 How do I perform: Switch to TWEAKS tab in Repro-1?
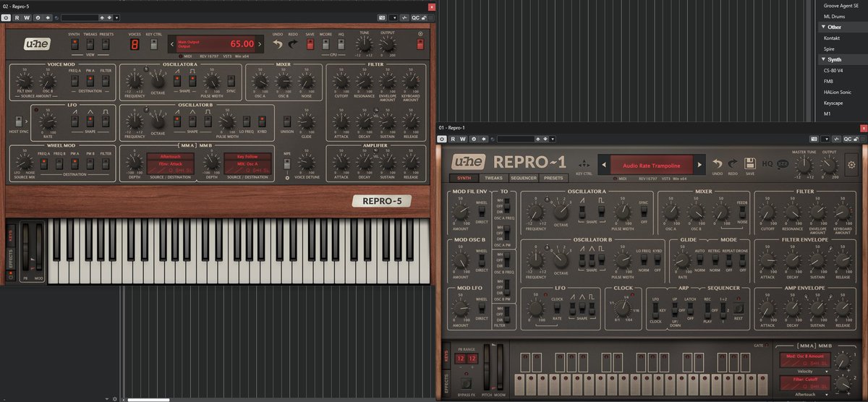[x=493, y=178]
